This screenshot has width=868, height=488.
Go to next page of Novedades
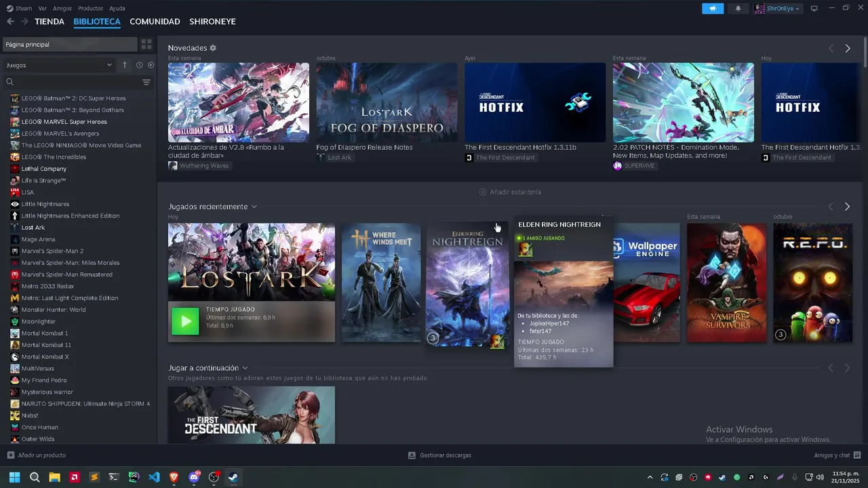[848, 48]
